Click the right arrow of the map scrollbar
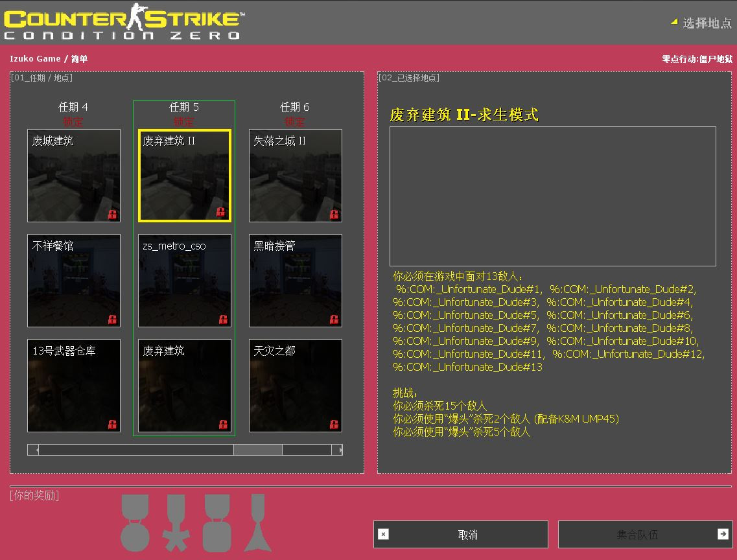 coord(339,449)
